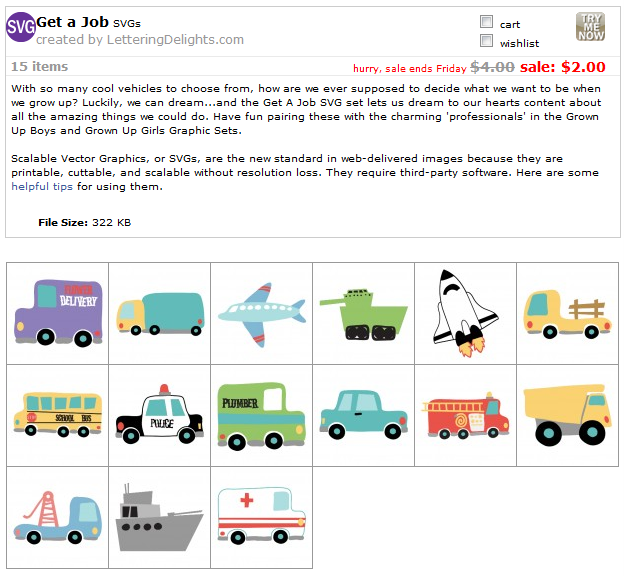Select the purple flower delivery van thumbnail
The height and width of the screenshot is (576, 625).
58,313
